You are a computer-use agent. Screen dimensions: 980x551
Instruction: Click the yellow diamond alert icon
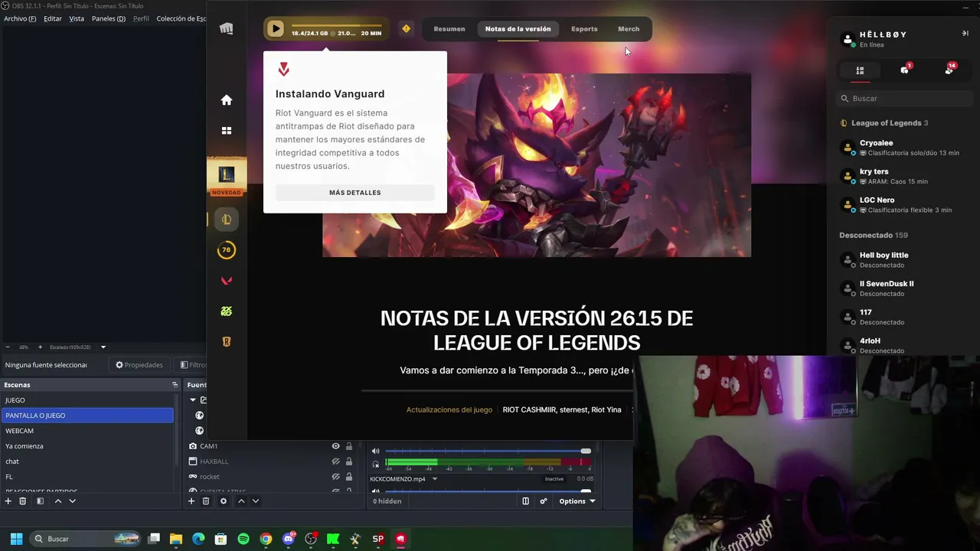click(406, 29)
